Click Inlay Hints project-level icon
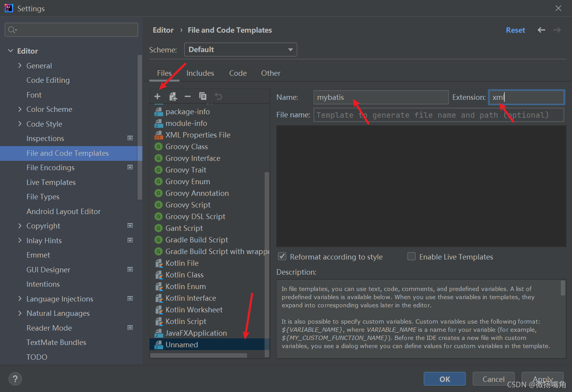Screen dimensions: 572x392 point(130,240)
